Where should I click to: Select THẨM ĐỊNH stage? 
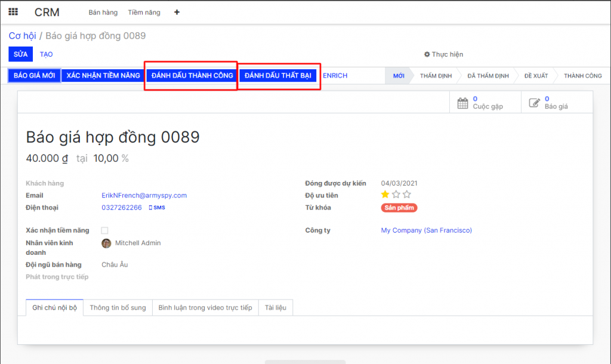point(436,76)
